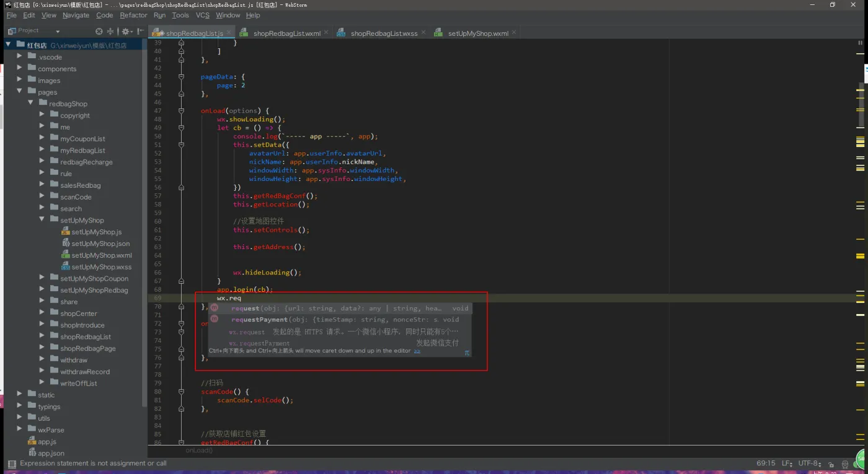Click the setUpMyShop.json file icon
This screenshot has width=868, height=474.
point(66,244)
